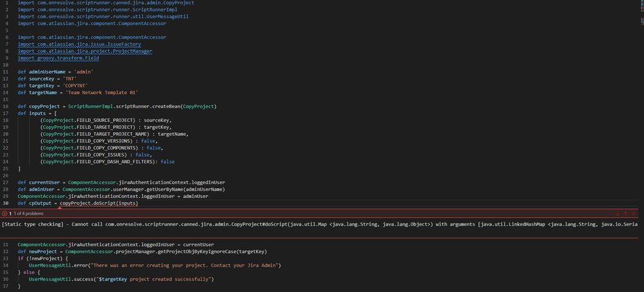Viewport: 644px width, 292px height.
Task: Click createBean on line 16
Action: point(166,106)
